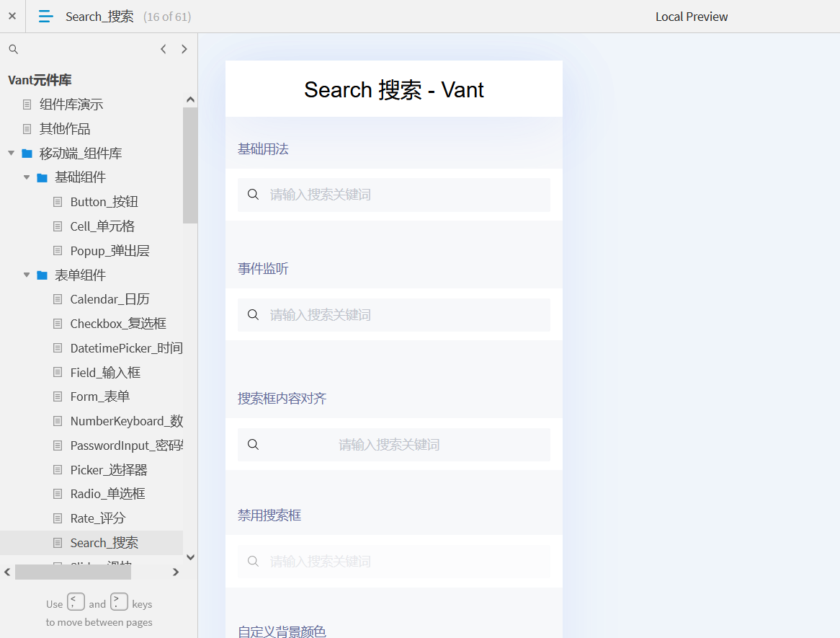Viewport: 840px width, 638px height.
Task: Close the sitemap sidebar with the X icon
Action: 12,16
